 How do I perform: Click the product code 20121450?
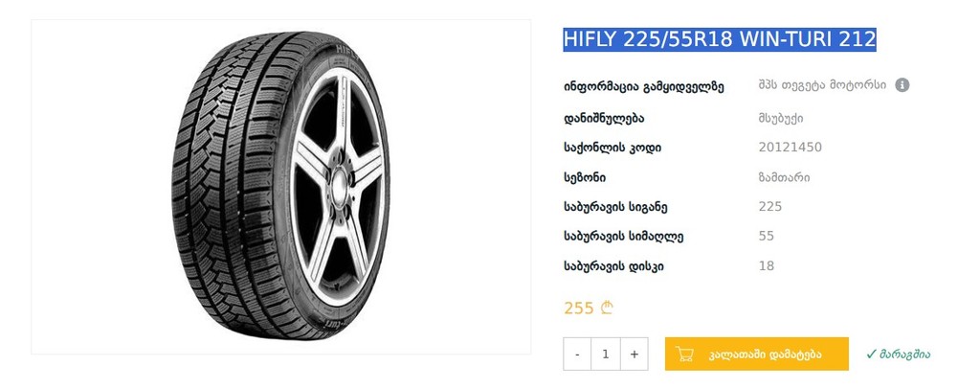click(790, 148)
